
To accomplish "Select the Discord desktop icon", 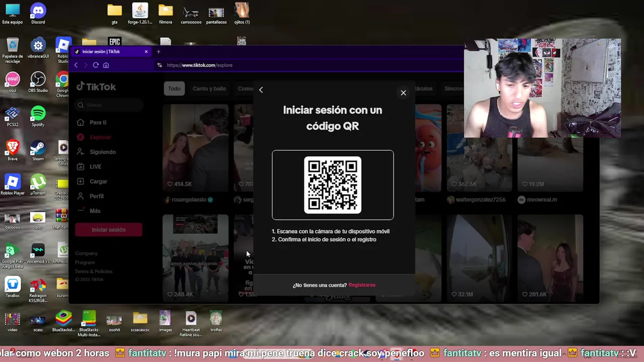I will 38,14.
